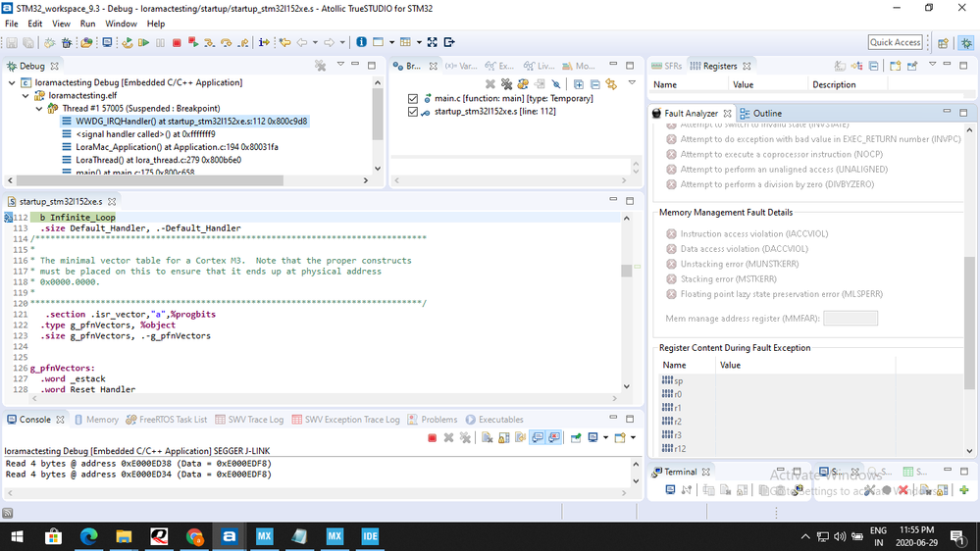
Task: Click the Build (bug) debug configuration icon
Action: 67,42
